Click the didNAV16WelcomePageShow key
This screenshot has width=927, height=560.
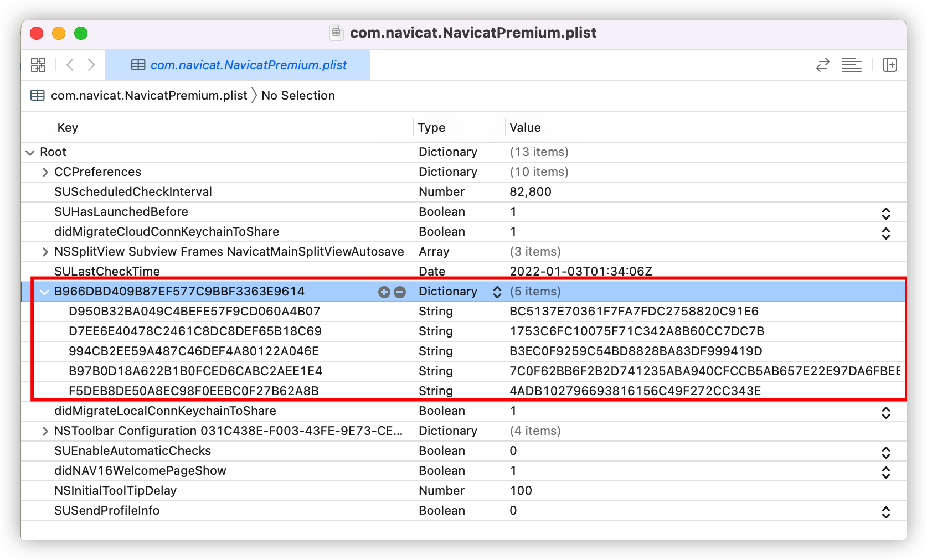click(140, 470)
